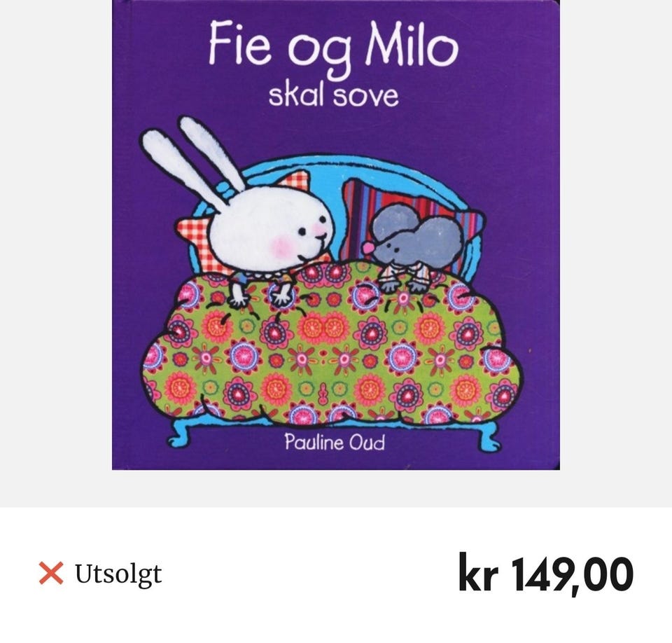Click the rabbit's paws on blanket

tap(260, 294)
